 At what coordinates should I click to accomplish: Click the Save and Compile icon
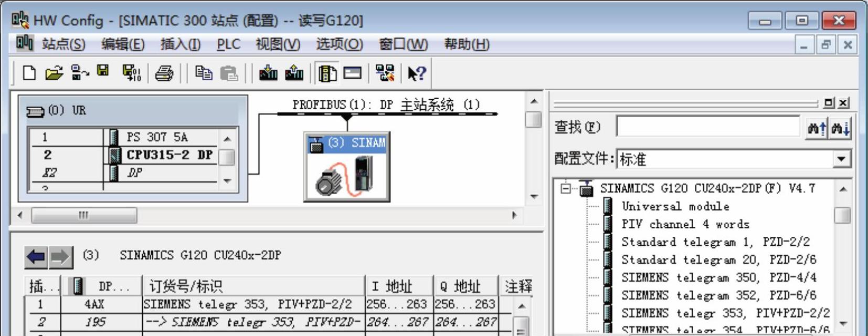[x=131, y=73]
